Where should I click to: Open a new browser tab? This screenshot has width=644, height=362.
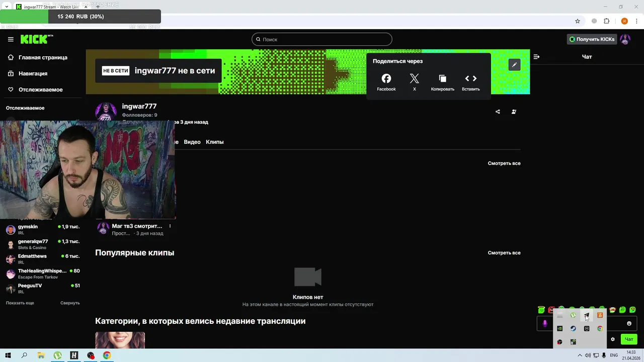click(98, 7)
